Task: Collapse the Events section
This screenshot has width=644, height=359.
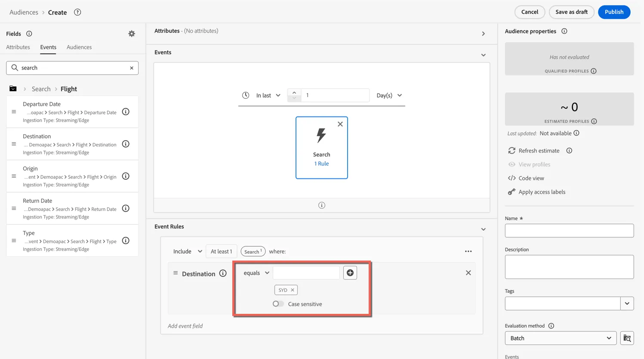Action: point(483,55)
